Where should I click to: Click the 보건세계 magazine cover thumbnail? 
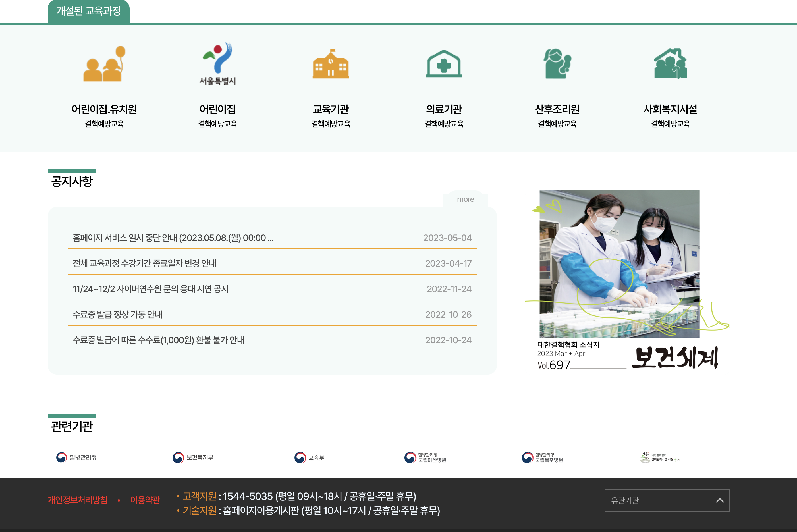619,264
